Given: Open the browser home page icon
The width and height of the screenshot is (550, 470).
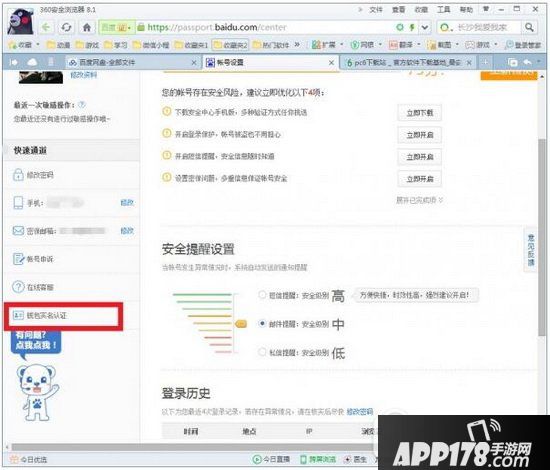Looking at the screenshot, I should click(87, 27).
